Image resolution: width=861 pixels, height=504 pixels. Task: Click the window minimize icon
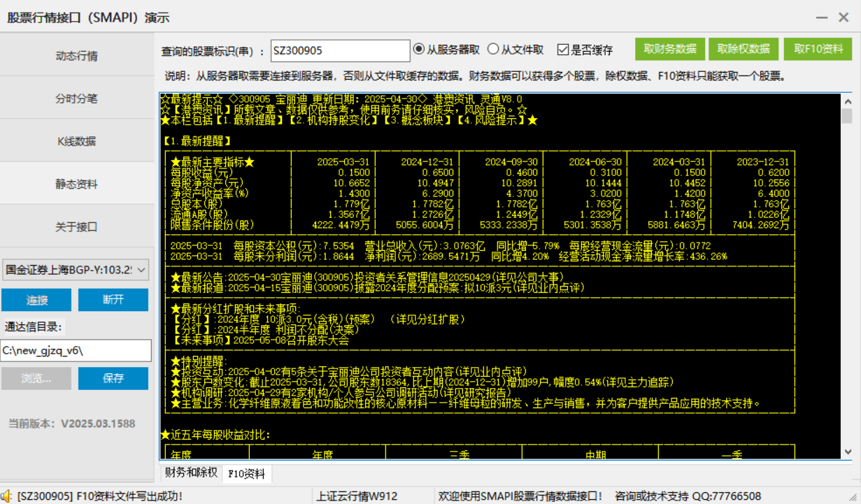coord(823,17)
